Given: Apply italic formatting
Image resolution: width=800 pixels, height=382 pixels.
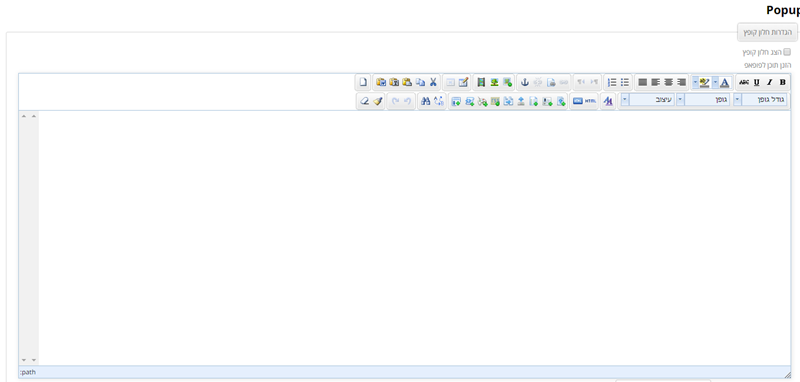Looking at the screenshot, I should coord(769,82).
